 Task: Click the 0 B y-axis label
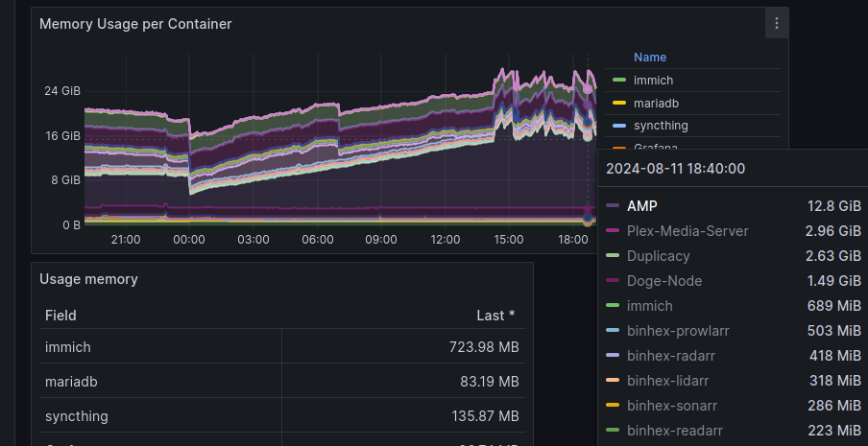click(70, 225)
